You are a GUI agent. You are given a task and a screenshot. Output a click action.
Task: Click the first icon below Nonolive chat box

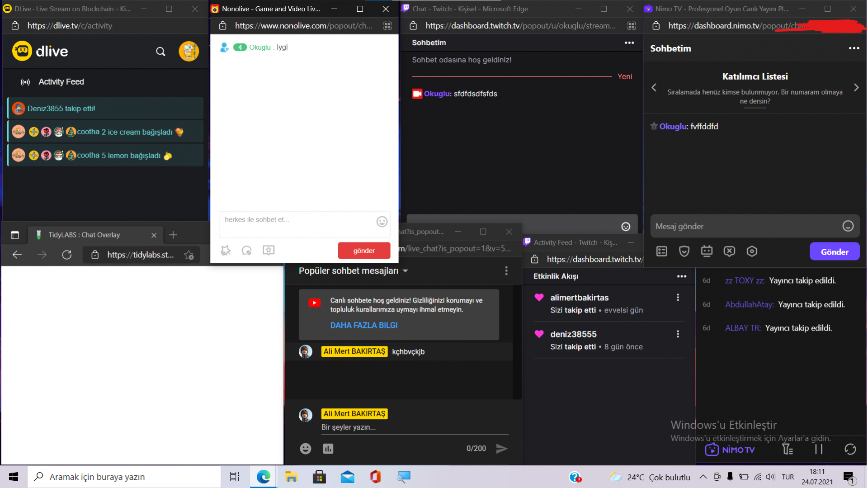pos(226,250)
